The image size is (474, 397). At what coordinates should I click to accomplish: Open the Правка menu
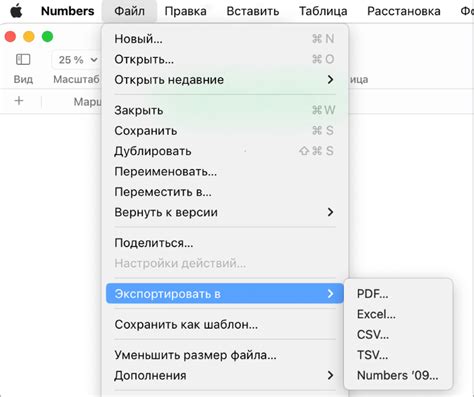click(x=185, y=11)
